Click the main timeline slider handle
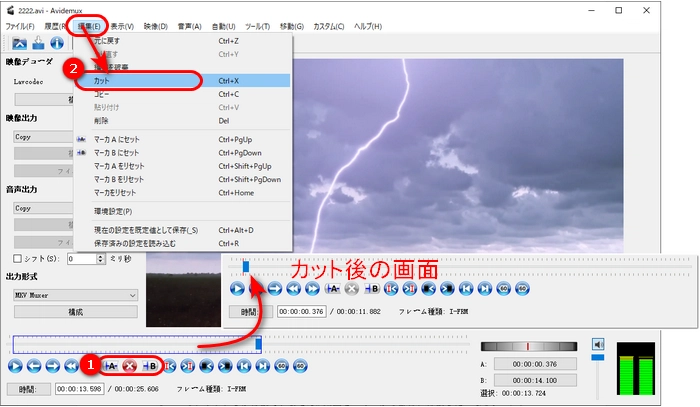This screenshot has width=700, height=407. [x=258, y=344]
